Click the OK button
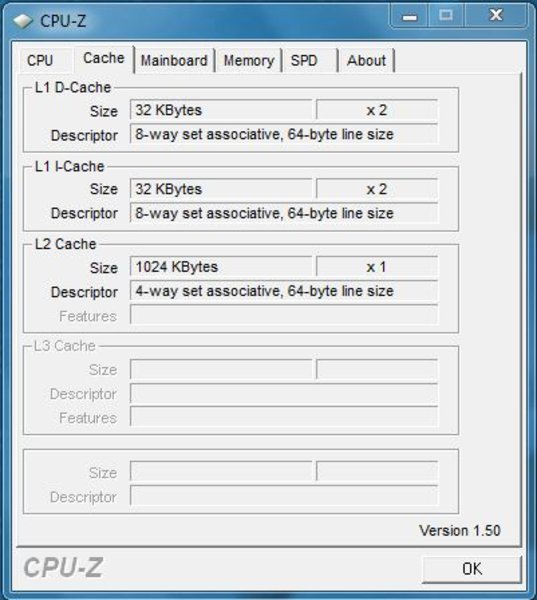The height and width of the screenshot is (600, 537). click(x=472, y=569)
